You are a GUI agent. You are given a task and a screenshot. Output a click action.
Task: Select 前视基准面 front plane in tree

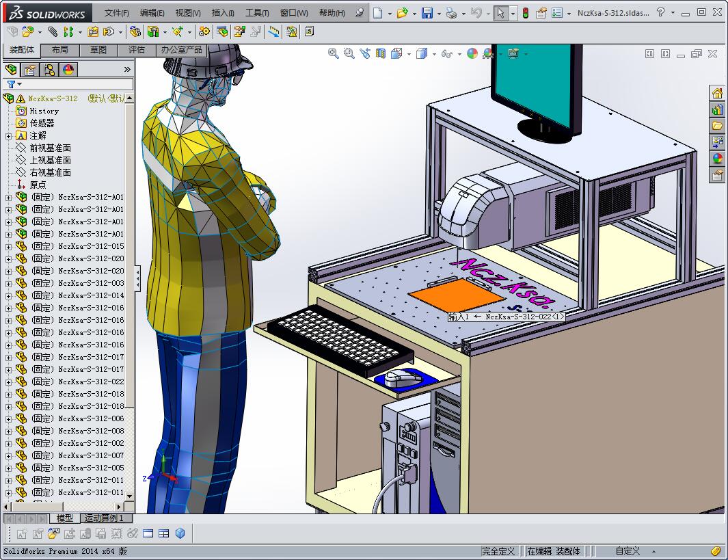click(50, 148)
